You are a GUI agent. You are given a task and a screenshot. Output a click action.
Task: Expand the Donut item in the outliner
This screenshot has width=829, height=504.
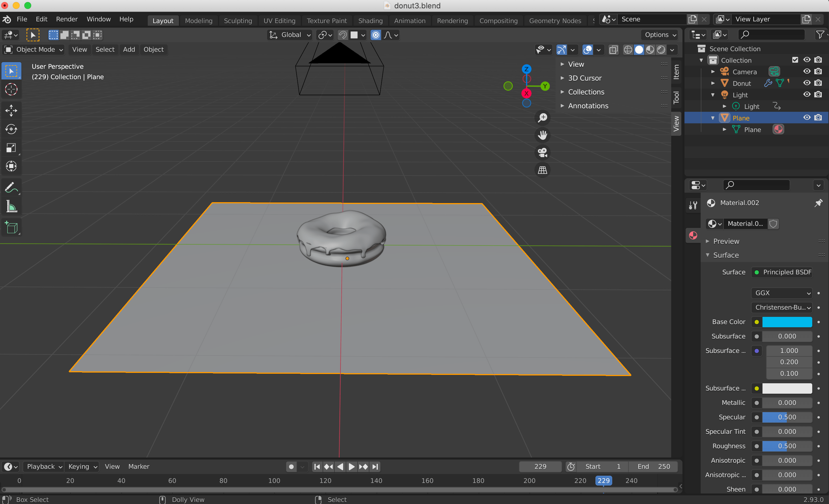tap(713, 83)
